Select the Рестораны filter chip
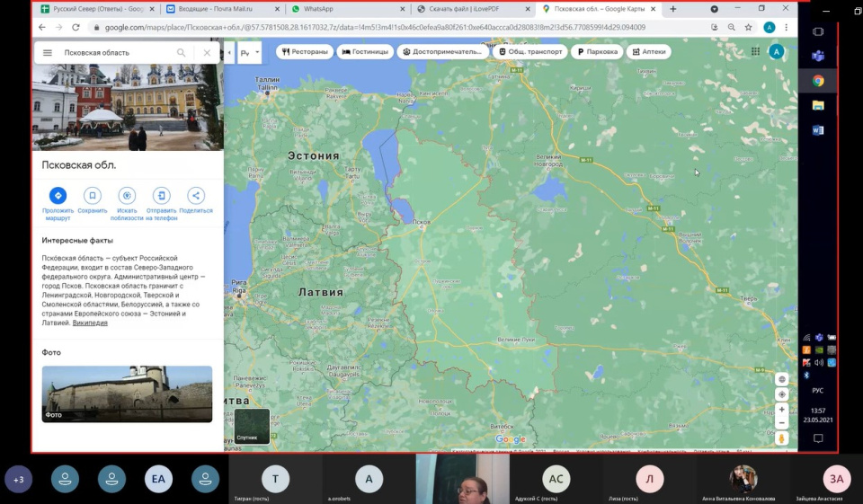863x504 pixels. click(305, 52)
